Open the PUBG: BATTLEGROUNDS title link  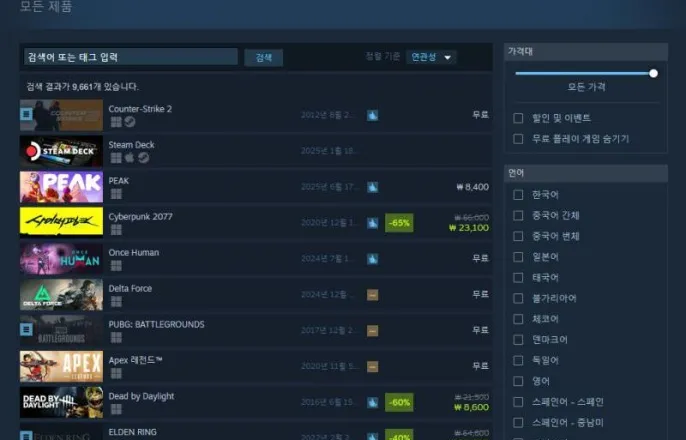[x=156, y=324]
